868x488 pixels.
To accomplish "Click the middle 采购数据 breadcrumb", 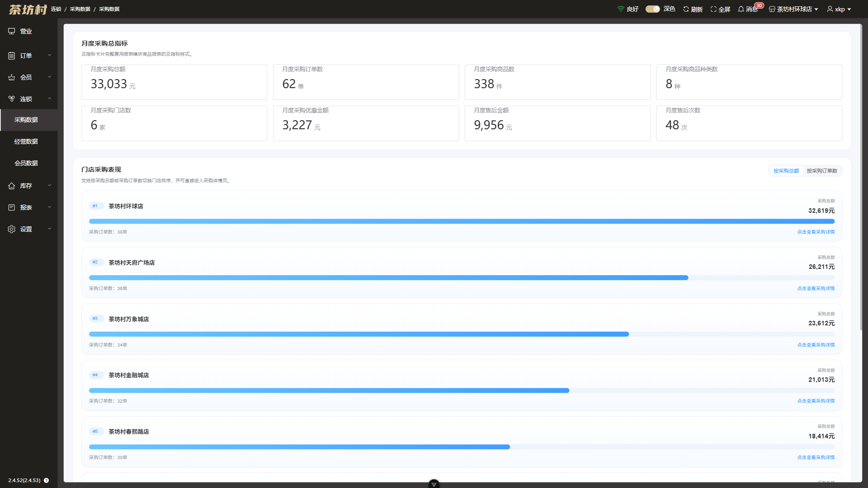I will point(80,9).
